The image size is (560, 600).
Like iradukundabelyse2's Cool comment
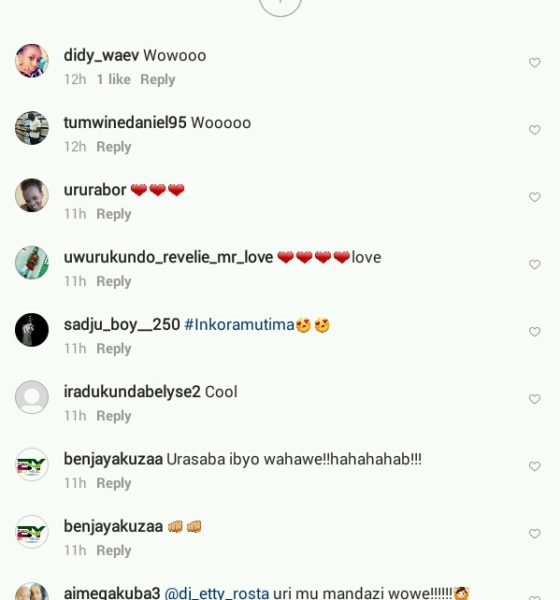534,399
